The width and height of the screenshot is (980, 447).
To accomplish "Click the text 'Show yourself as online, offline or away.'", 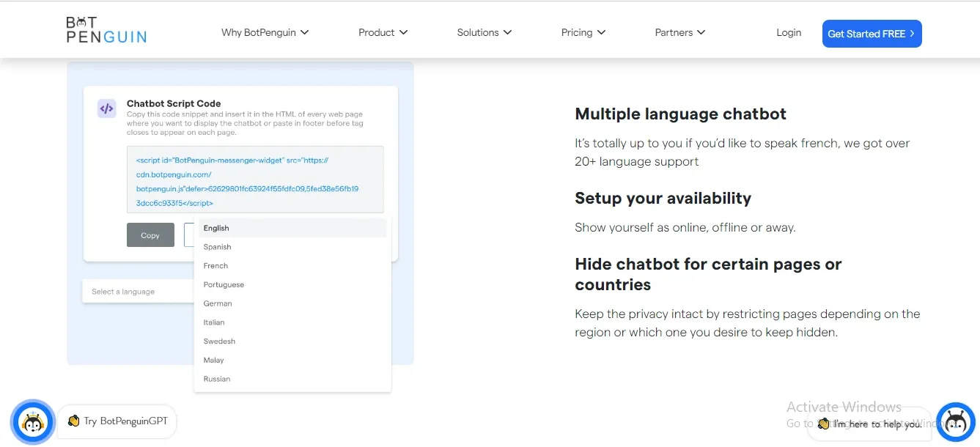I will (x=685, y=227).
